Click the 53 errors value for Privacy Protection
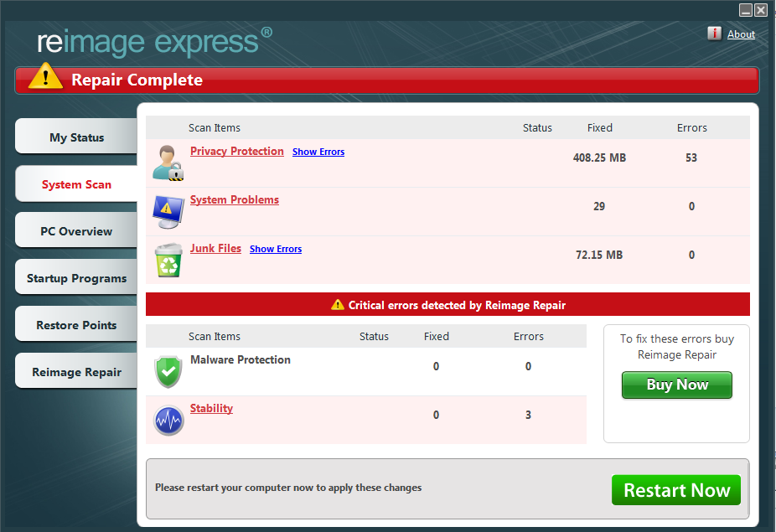776x532 pixels. [691, 158]
